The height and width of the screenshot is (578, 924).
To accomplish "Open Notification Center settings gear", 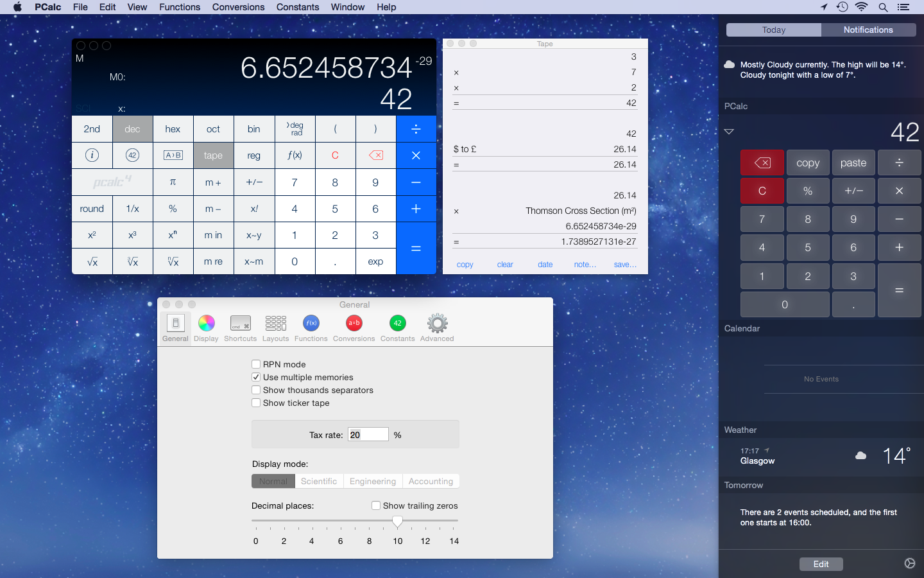I will pos(909,563).
